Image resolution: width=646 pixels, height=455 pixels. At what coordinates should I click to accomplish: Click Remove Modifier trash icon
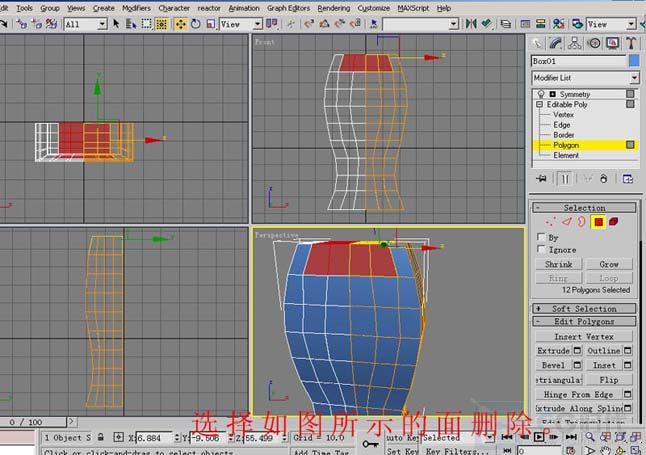(604, 179)
